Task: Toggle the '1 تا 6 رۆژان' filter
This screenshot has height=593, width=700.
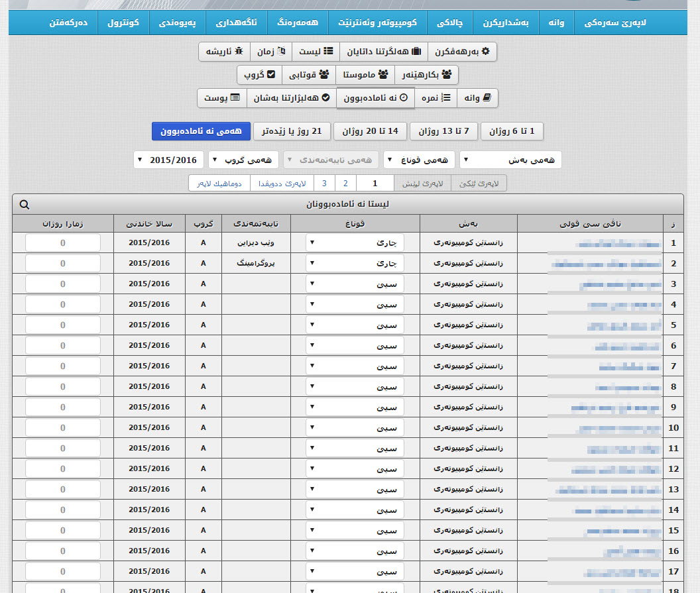Action: [512, 131]
